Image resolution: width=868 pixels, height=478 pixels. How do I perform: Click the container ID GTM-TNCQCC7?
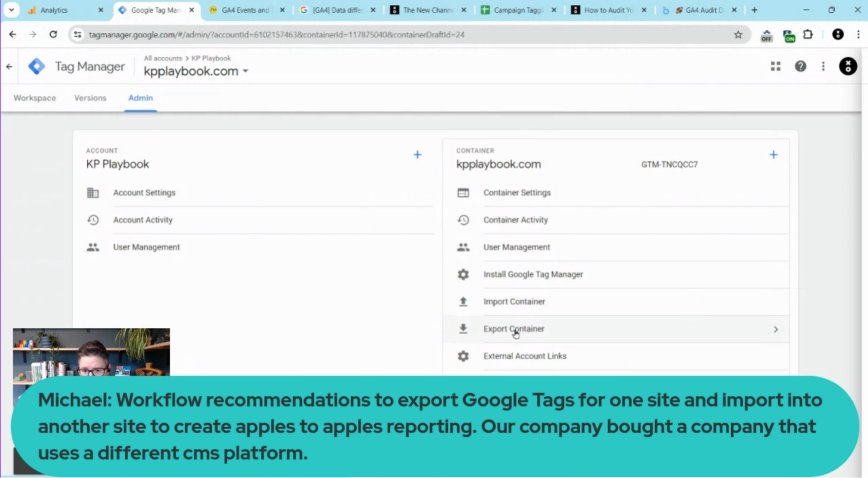670,165
